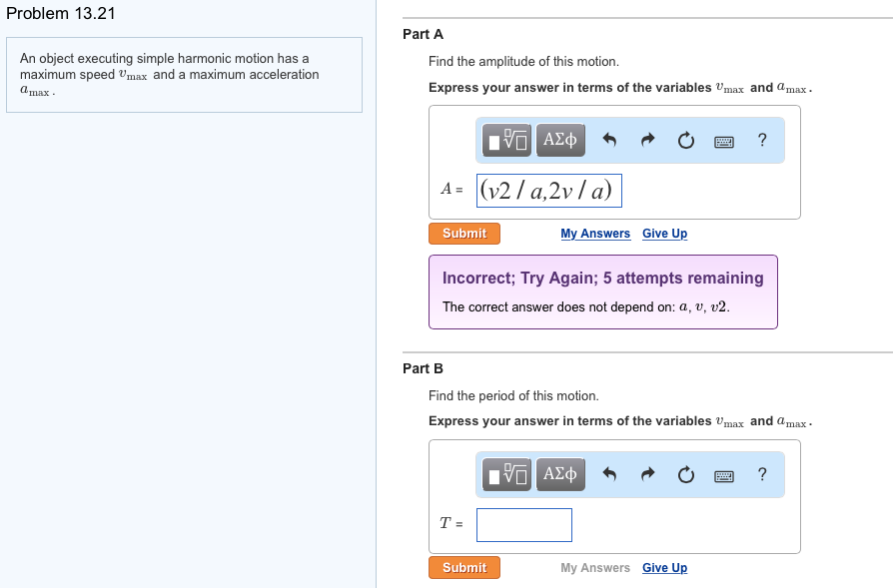Click the question mark help in Part B
The height and width of the screenshot is (588, 893).
[x=762, y=474]
